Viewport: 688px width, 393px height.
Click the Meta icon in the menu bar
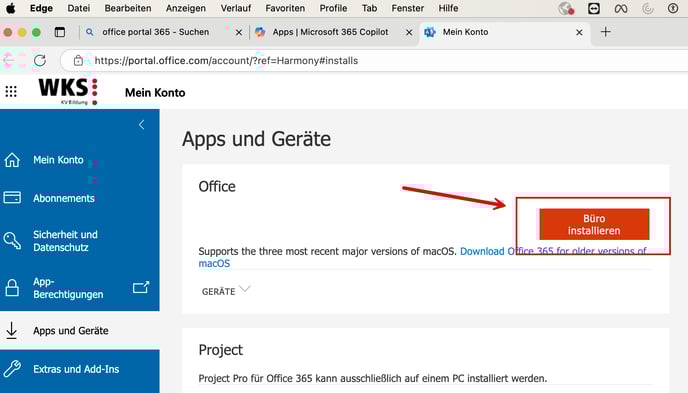pyautogui.click(x=620, y=8)
